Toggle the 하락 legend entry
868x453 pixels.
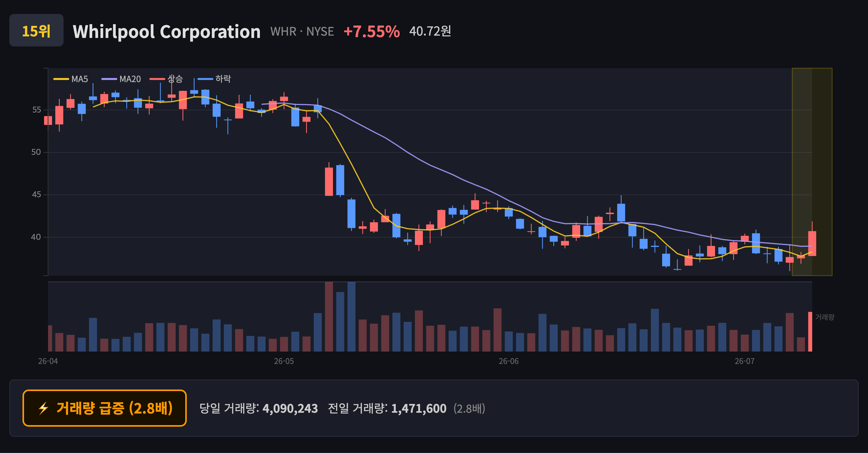pos(214,79)
